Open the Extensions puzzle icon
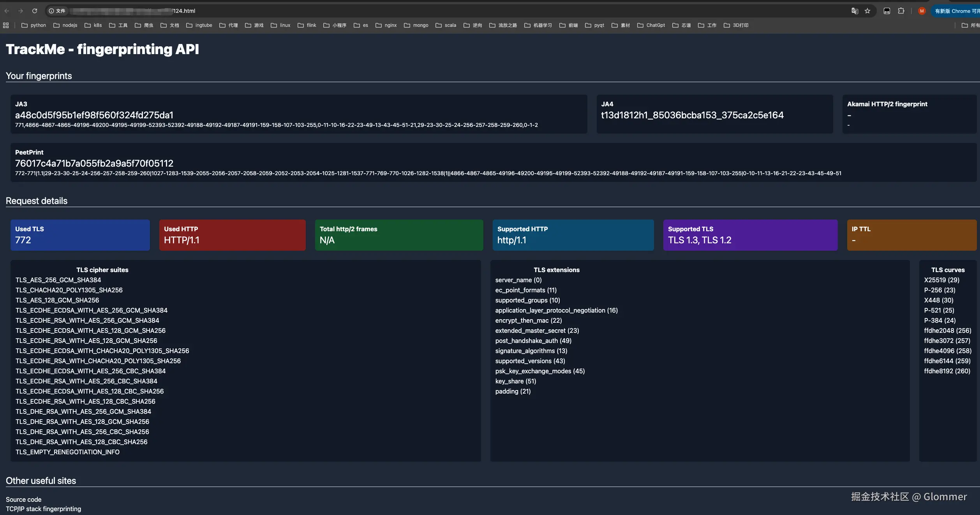 click(901, 11)
